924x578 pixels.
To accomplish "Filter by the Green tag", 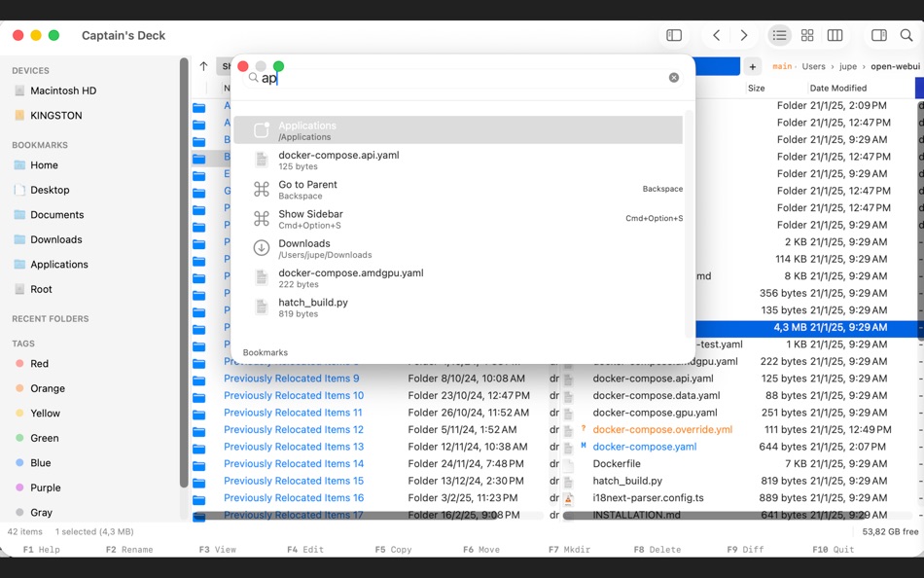I will tap(44, 438).
